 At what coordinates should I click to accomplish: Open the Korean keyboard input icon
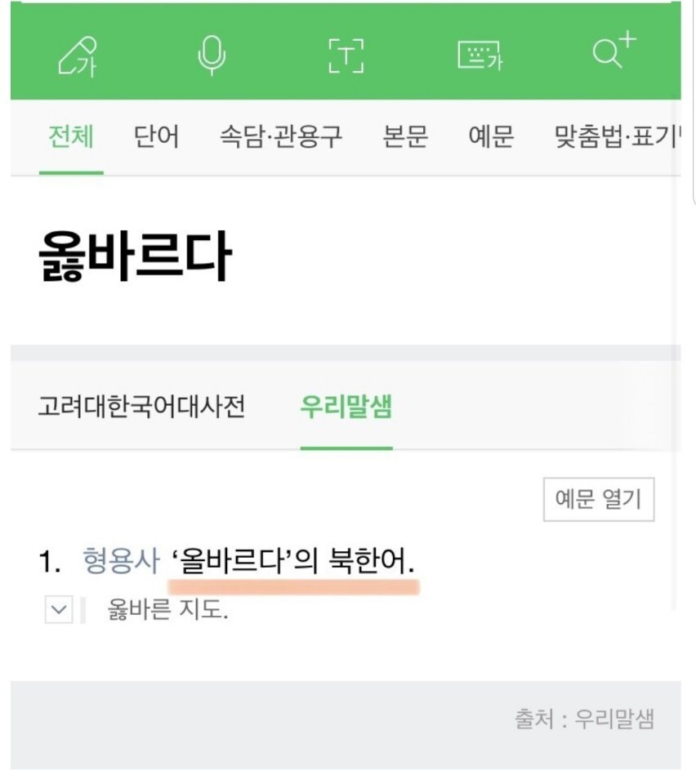(480, 57)
